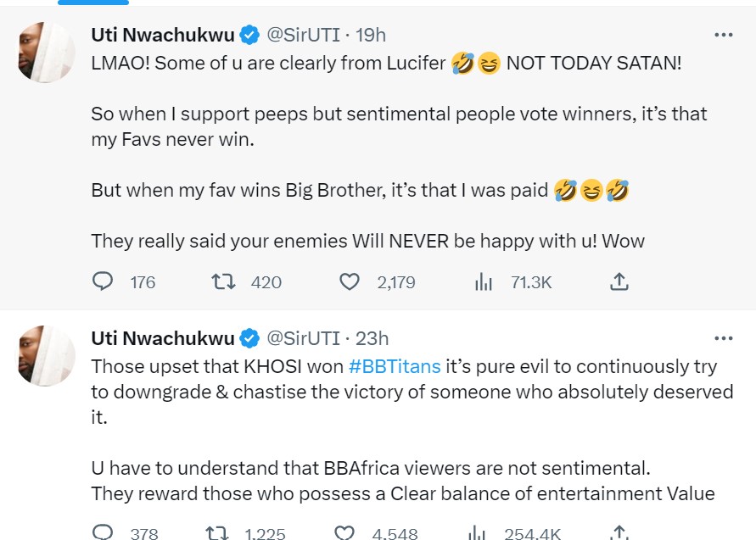Open the #BBTitans hashtag link
Screen dimensions: 756x540
[395, 366]
